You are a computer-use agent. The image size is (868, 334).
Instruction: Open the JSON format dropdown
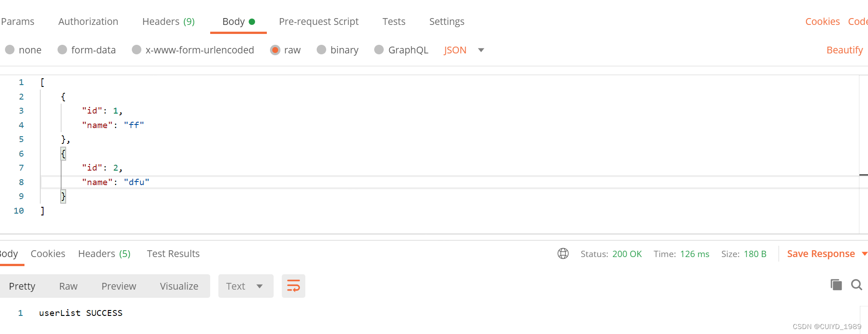pos(463,50)
